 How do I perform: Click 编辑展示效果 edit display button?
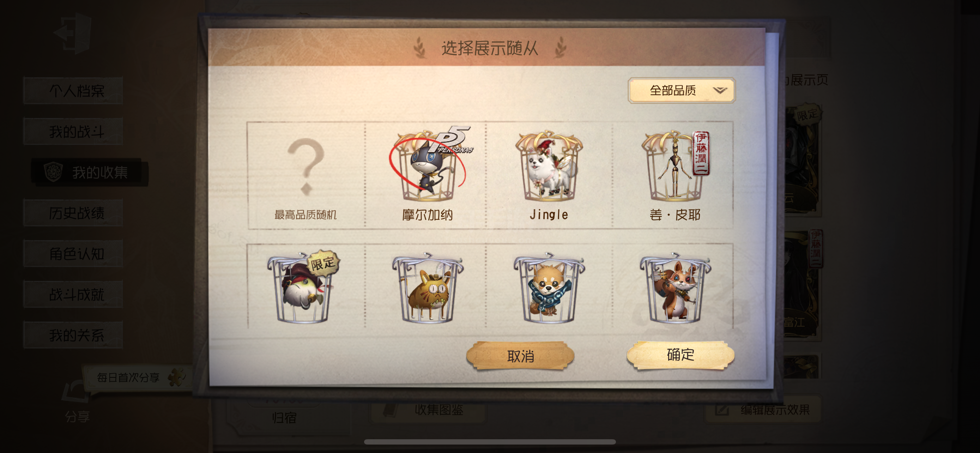pos(763,410)
